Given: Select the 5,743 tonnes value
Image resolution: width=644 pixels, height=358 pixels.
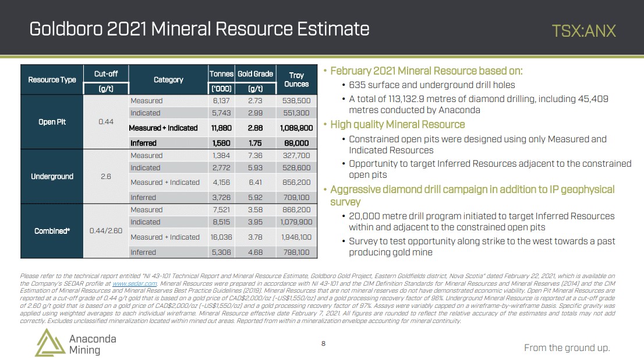Looking at the screenshot, I should pos(221,113).
